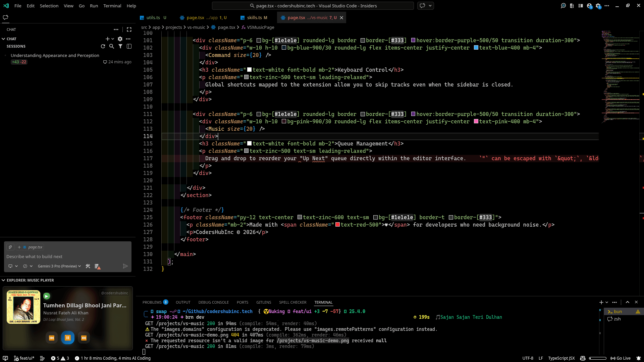
Task: Enable Go Live from the status bar
Action: 621,358
